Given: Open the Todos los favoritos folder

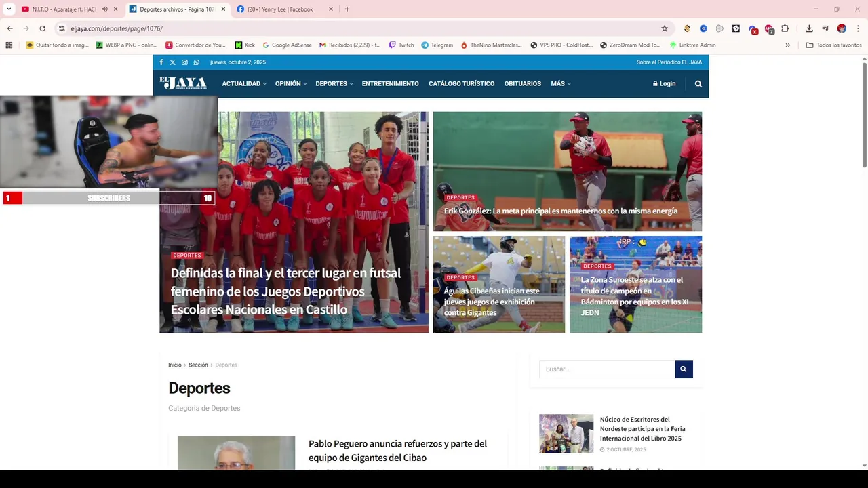Looking at the screenshot, I should click(x=834, y=45).
